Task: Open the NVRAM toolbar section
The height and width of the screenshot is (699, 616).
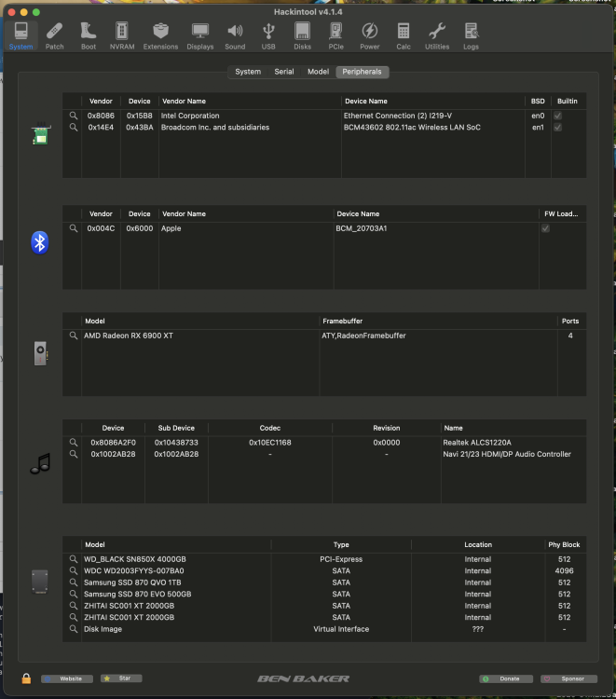Action: pyautogui.click(x=122, y=36)
